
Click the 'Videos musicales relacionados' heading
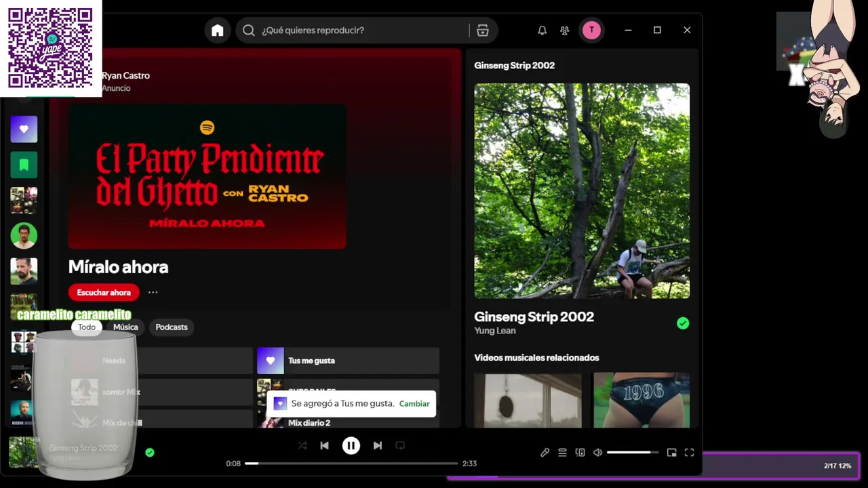tap(536, 358)
